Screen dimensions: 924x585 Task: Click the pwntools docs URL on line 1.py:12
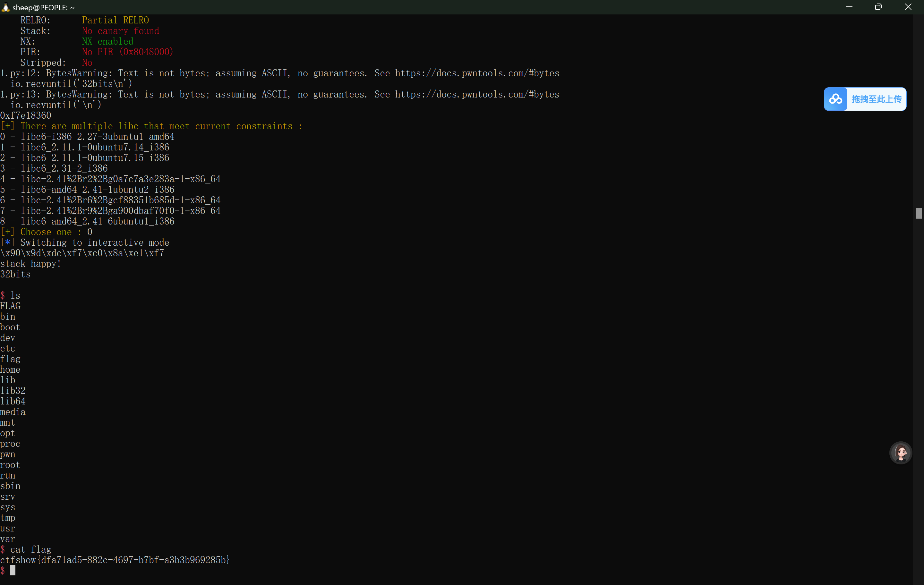tap(477, 73)
